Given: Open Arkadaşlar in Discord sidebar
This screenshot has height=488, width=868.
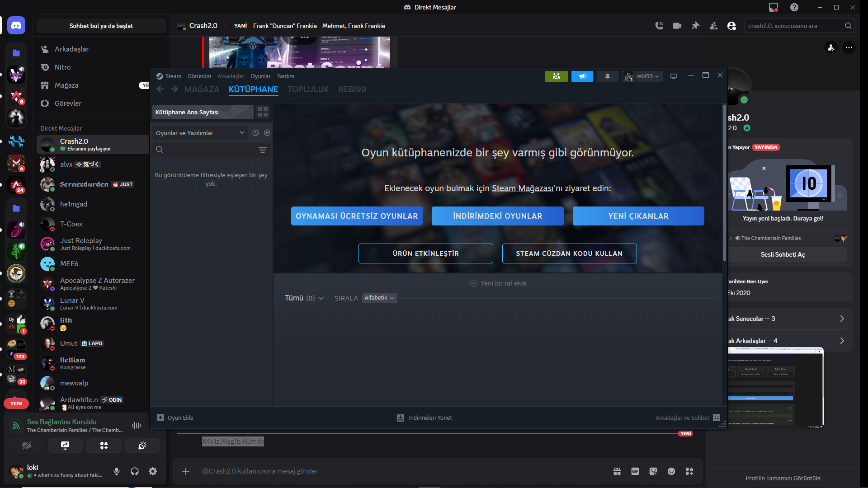Looking at the screenshot, I should [93, 49].
